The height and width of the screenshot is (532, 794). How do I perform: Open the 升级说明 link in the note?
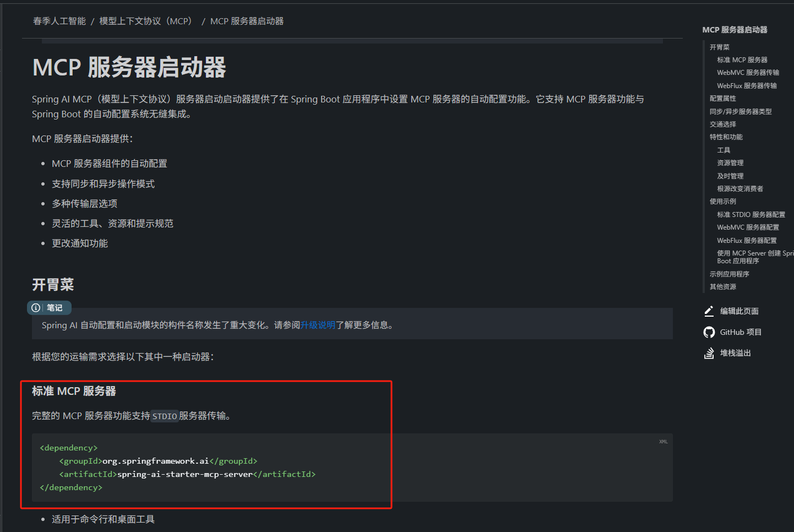tap(318, 325)
